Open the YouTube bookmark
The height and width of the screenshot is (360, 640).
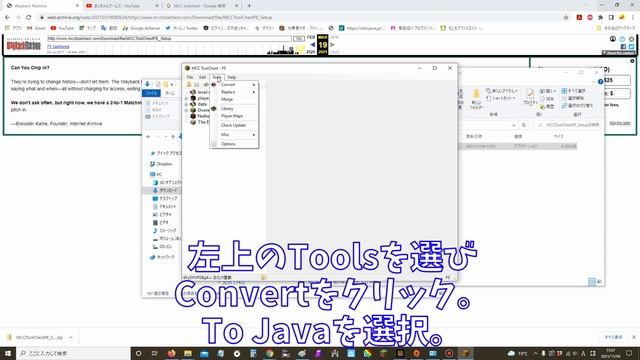pyautogui.click(x=62, y=28)
